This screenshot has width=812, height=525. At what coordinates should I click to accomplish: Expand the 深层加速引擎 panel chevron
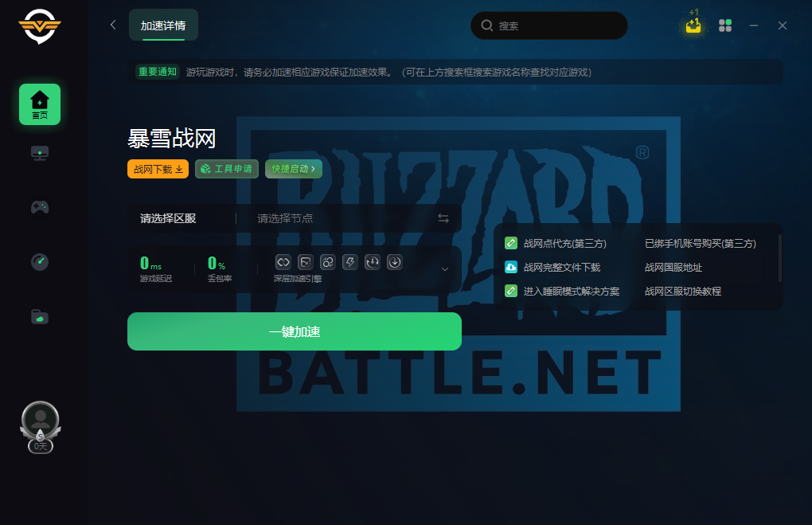(x=445, y=269)
